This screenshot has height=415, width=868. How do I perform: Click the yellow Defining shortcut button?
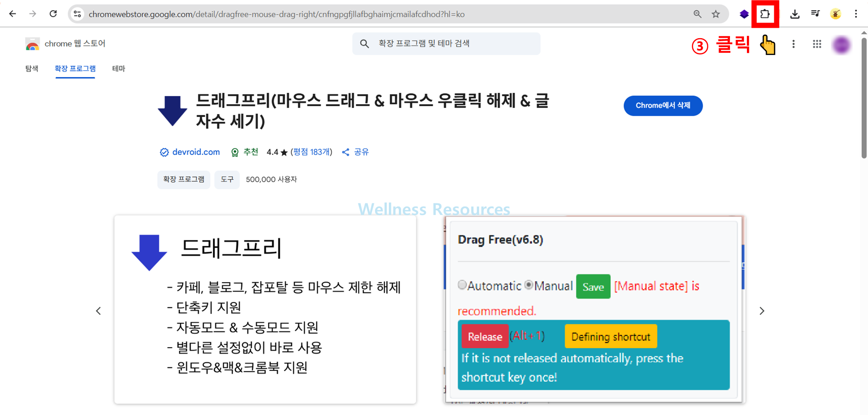pos(611,337)
